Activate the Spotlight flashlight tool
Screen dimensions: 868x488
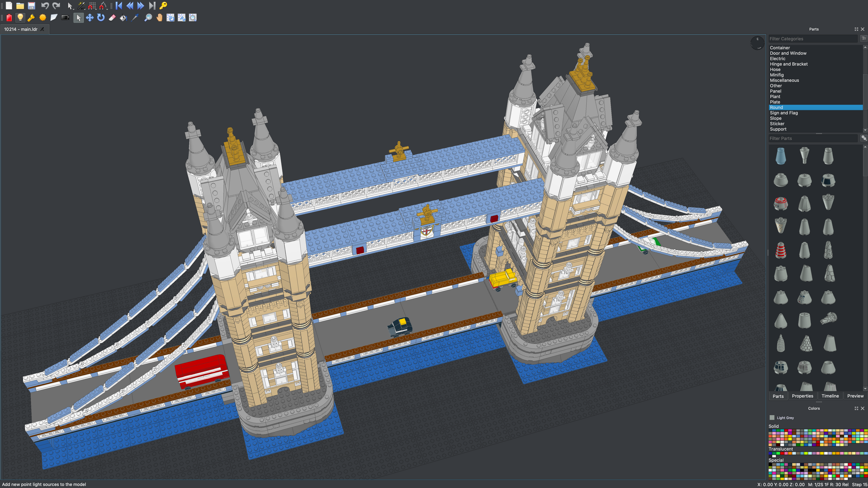pyautogui.click(x=31, y=18)
